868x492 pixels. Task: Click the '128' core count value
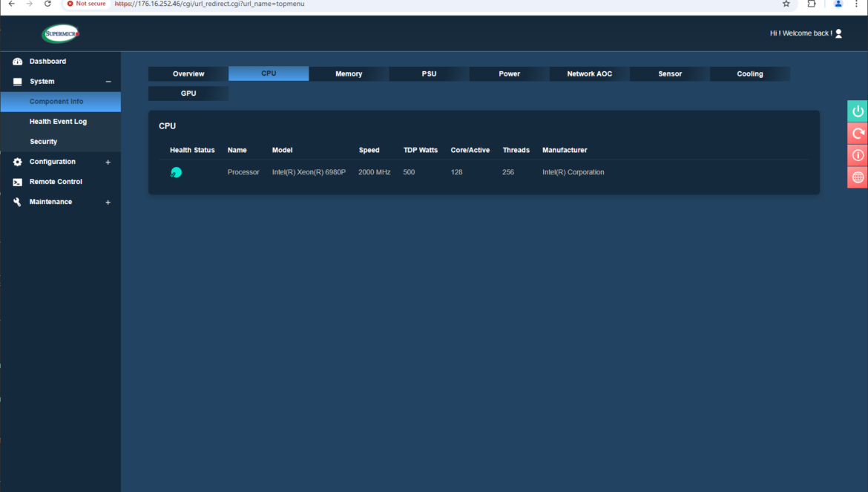[x=457, y=172]
